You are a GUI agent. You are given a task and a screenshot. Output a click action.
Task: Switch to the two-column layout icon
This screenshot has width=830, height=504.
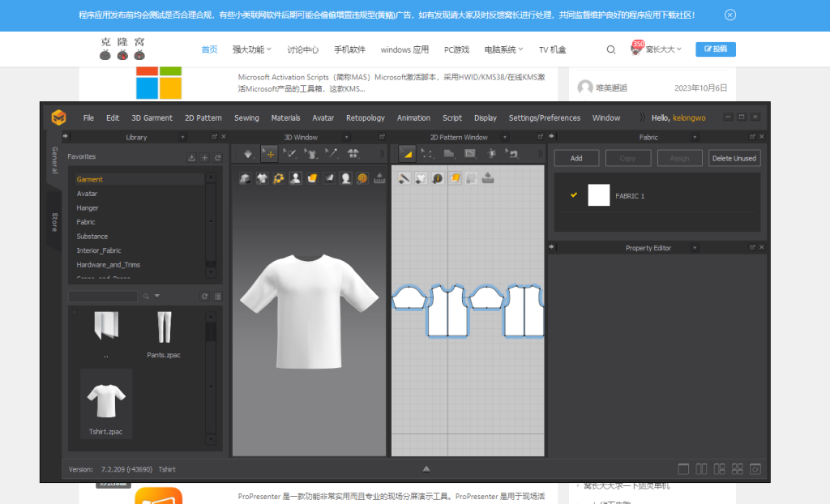point(701,469)
